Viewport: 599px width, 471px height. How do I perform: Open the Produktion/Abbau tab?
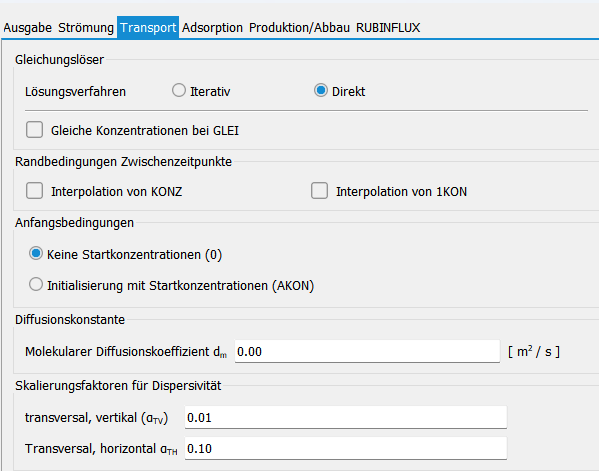pyautogui.click(x=300, y=28)
